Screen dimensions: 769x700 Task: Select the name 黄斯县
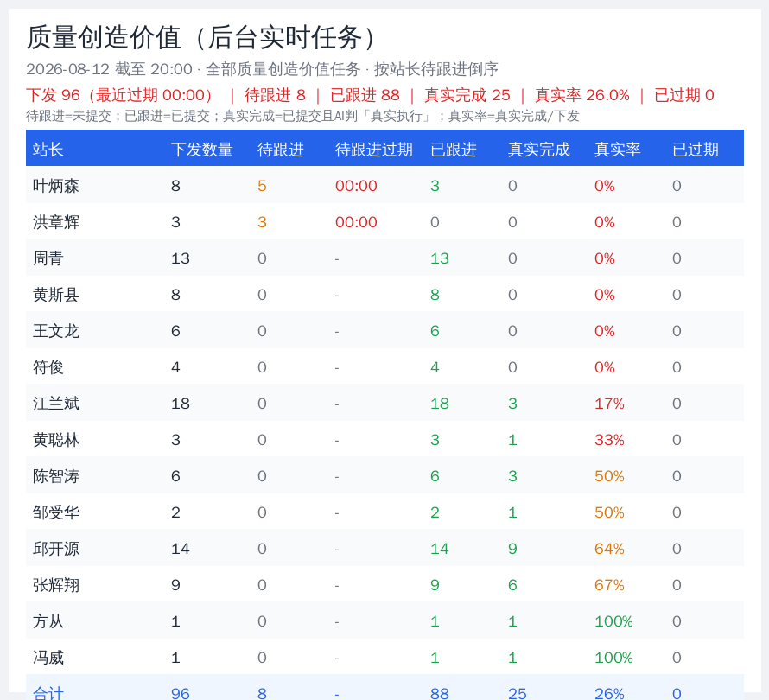56,295
